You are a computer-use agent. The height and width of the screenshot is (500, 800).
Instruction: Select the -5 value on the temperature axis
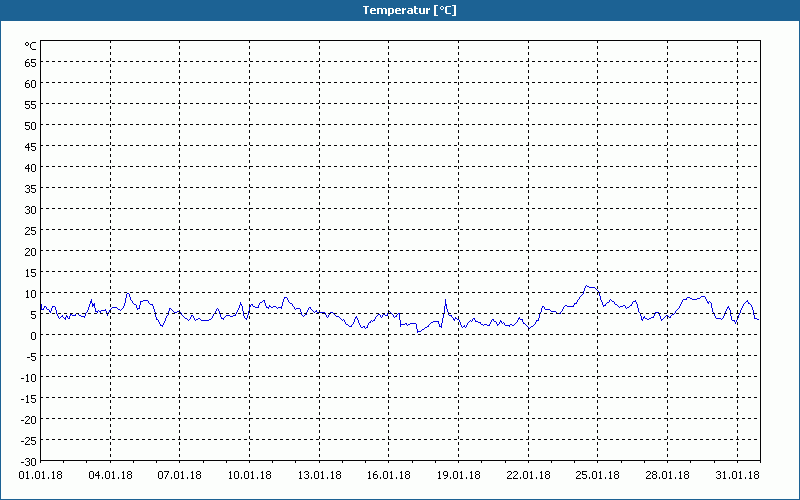point(31,357)
